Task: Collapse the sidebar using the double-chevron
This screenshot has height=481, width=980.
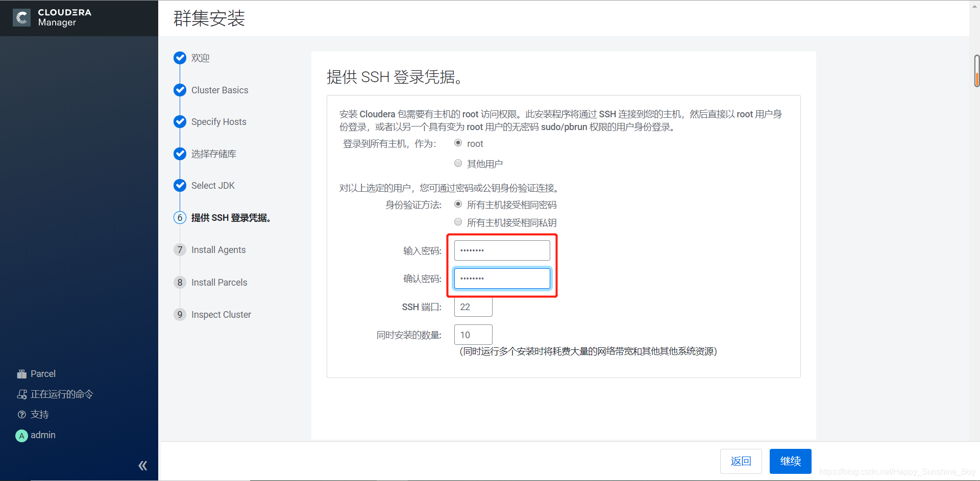Action: pyautogui.click(x=143, y=465)
